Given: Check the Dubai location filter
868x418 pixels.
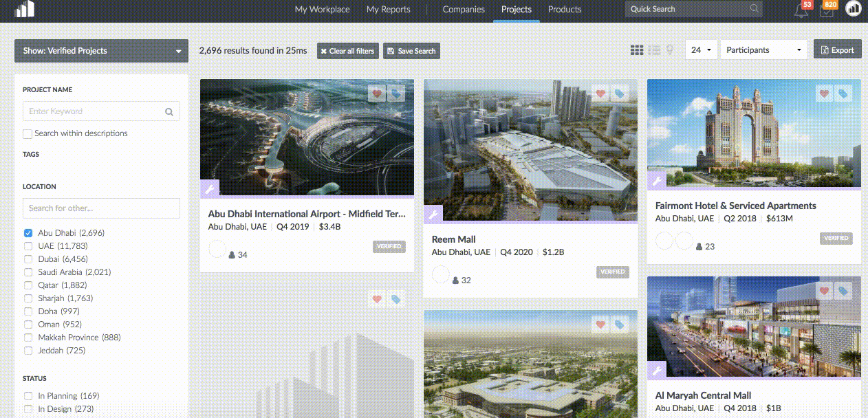Looking at the screenshot, I should (x=28, y=259).
